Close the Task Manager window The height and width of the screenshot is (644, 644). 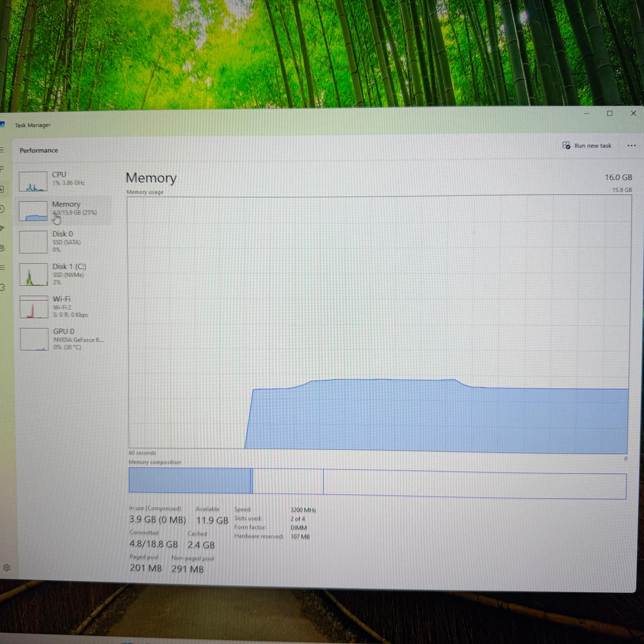pos(633,113)
